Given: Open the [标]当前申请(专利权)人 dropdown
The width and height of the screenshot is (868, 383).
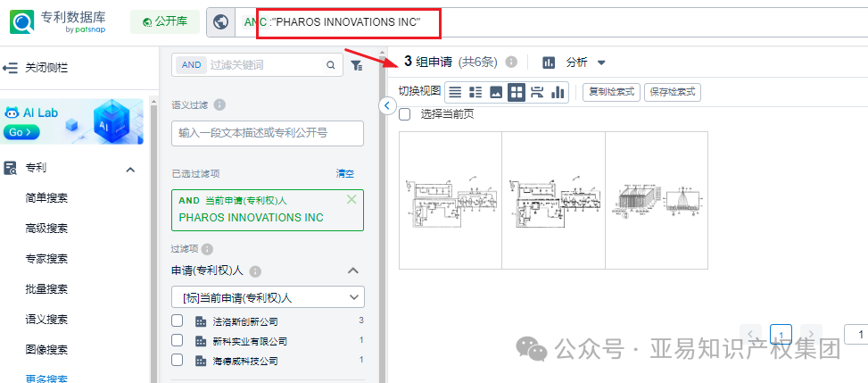Looking at the screenshot, I should click(x=268, y=297).
